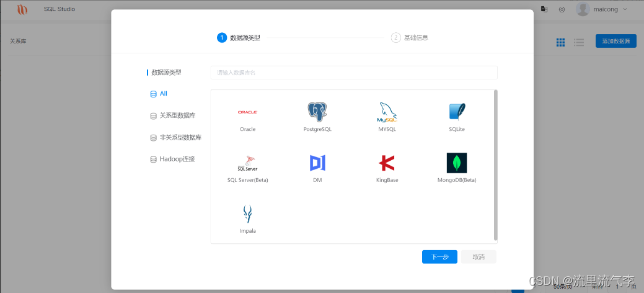
Task: Select the Impala database icon
Action: click(247, 214)
